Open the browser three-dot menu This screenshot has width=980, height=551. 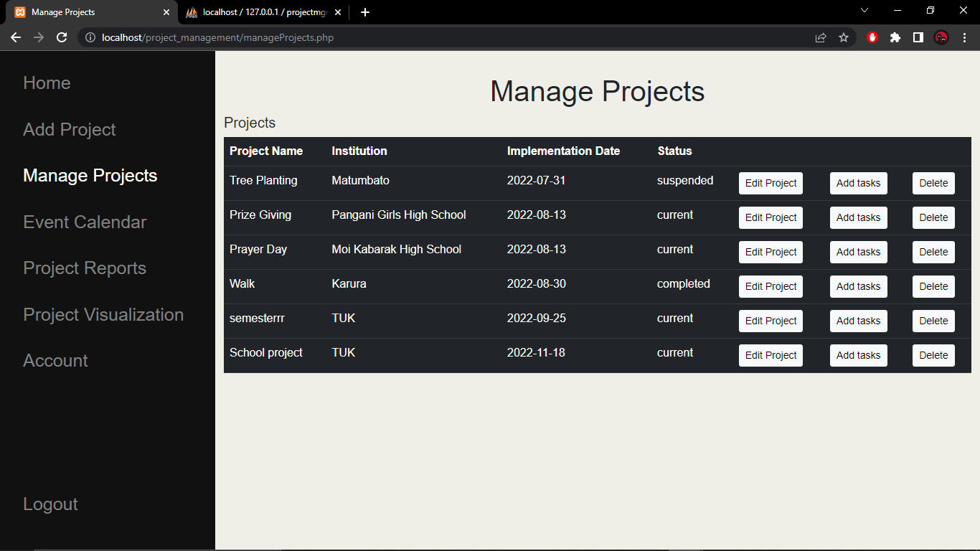pyautogui.click(x=963, y=37)
